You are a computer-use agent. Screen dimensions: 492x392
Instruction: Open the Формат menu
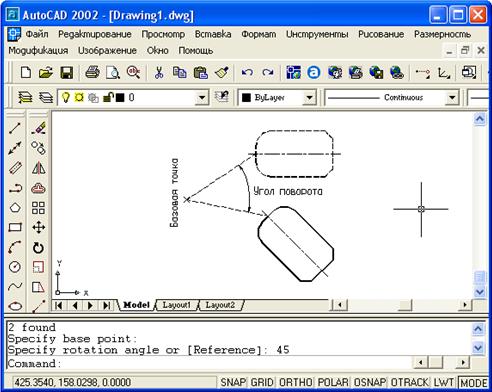(x=259, y=34)
